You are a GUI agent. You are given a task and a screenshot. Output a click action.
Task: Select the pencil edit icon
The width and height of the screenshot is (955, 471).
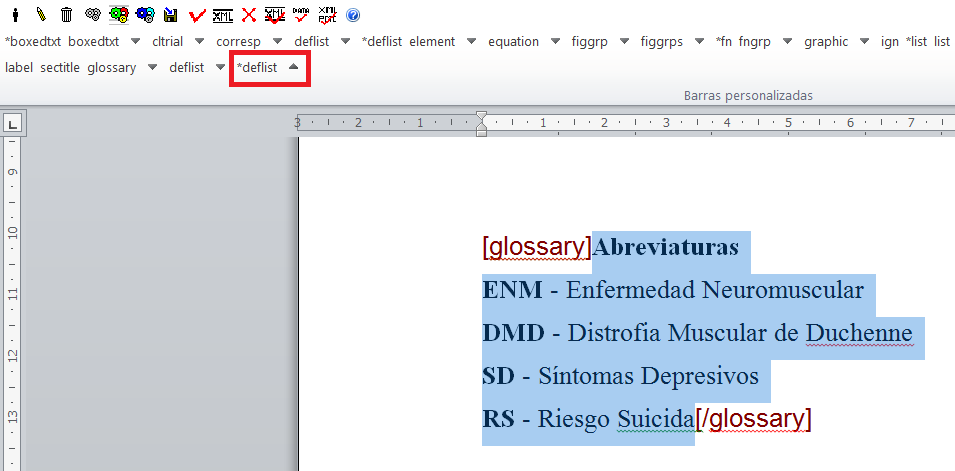[41, 15]
